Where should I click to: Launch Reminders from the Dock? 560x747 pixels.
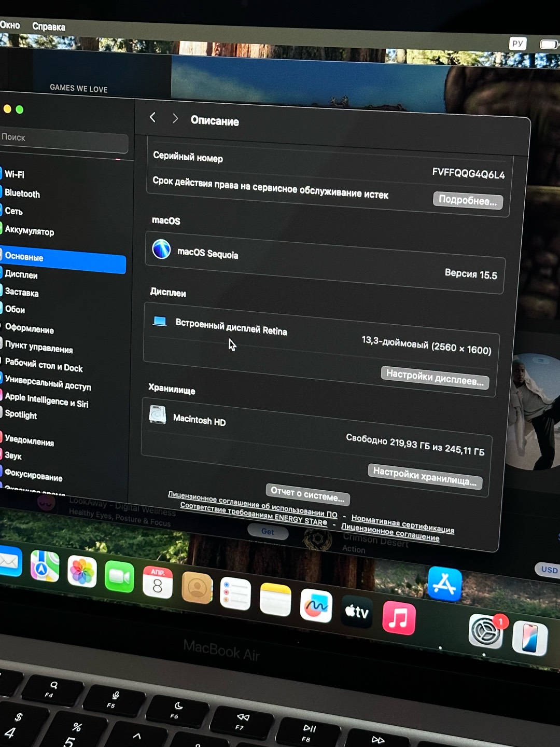pyautogui.click(x=235, y=594)
